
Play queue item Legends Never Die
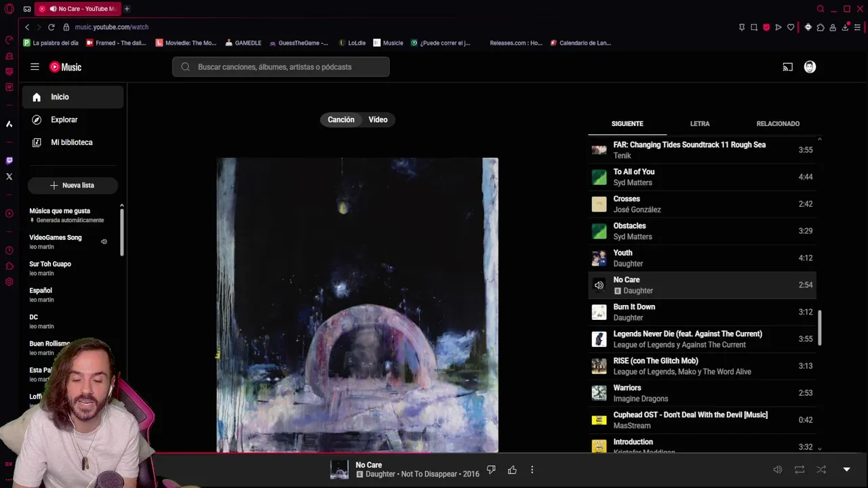coord(702,339)
